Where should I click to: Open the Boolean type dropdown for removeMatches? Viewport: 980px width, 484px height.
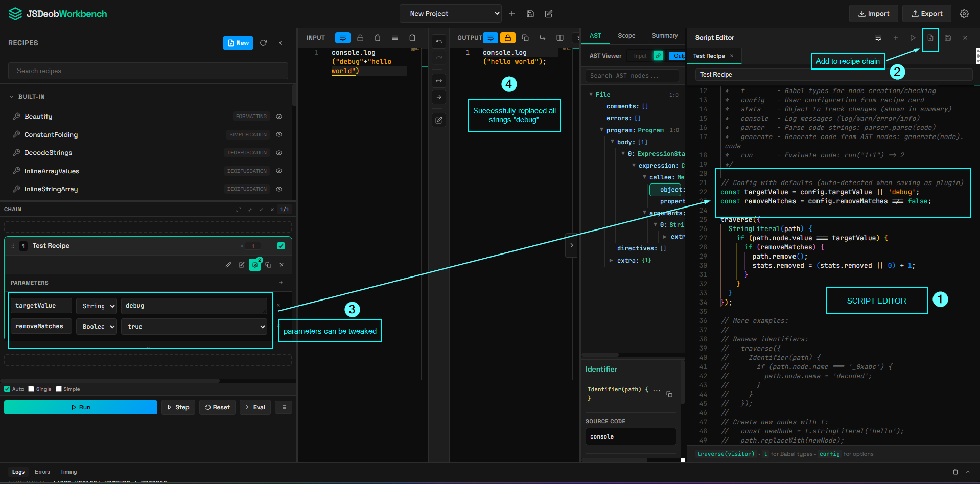pos(97,326)
